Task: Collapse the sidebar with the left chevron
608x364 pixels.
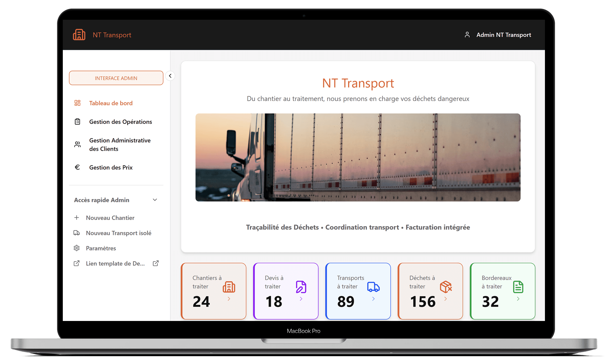Action: (170, 76)
